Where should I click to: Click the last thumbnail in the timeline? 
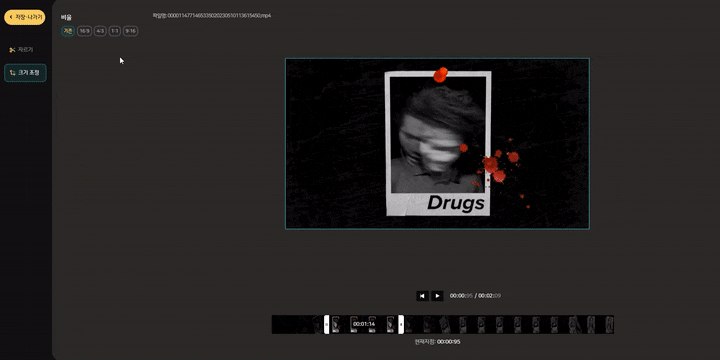pos(609,324)
